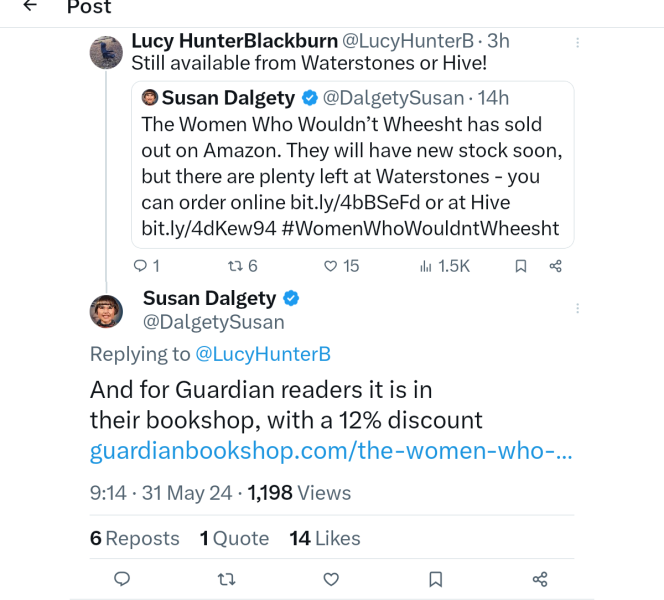Bookmark Lucy HunterBlackburn's post
Viewport: 664px width, 600px height.
click(x=520, y=266)
